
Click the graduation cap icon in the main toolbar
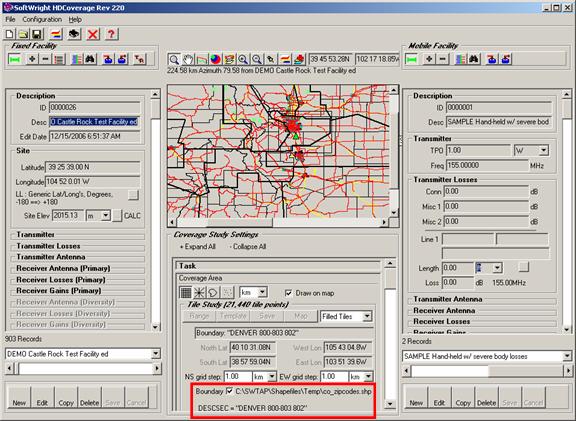74,34
